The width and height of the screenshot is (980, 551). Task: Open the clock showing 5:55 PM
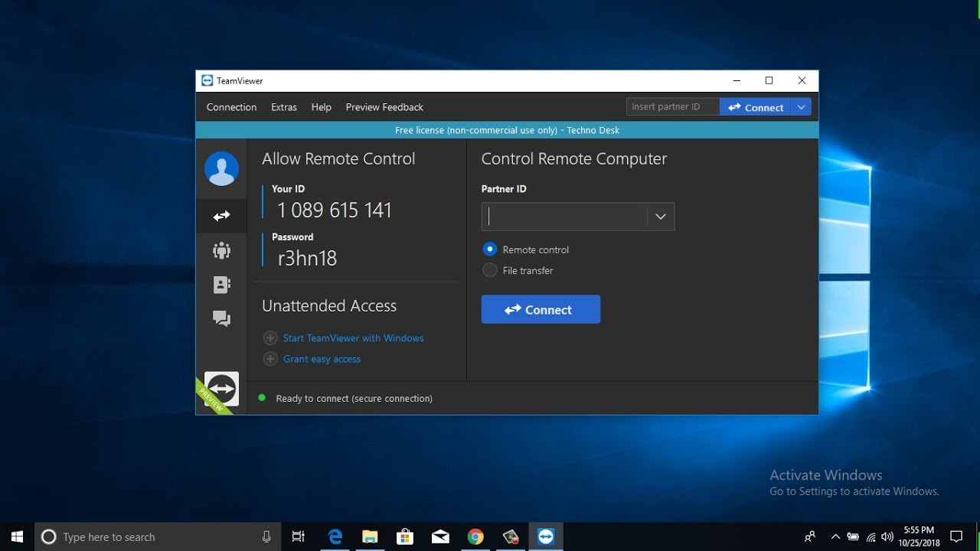[x=920, y=536]
